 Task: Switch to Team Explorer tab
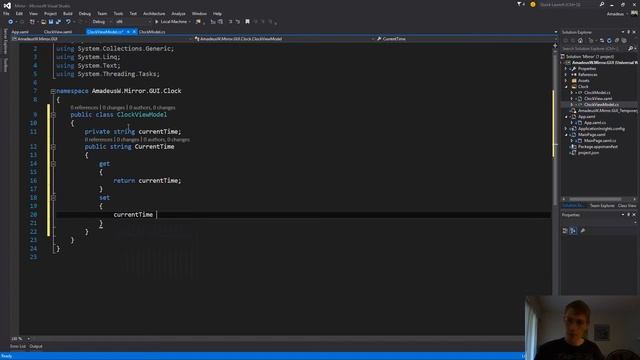click(602, 206)
